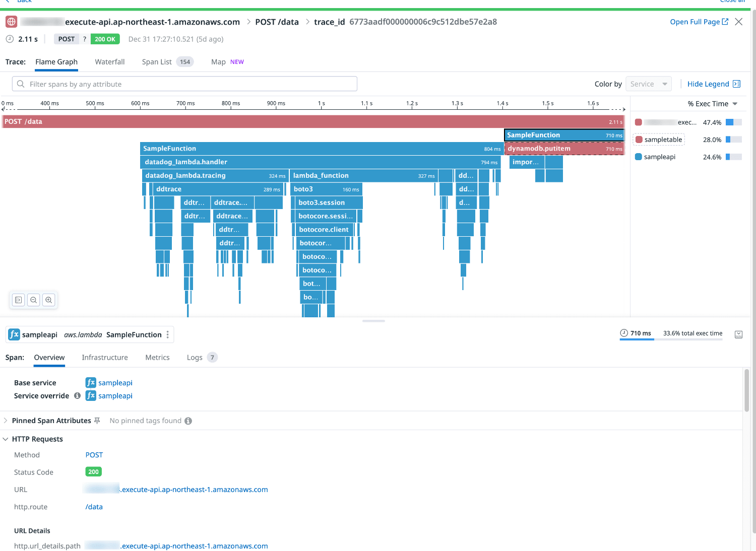The image size is (756, 551).
Task: Click the fx icon in Service override row
Action: [91, 396]
